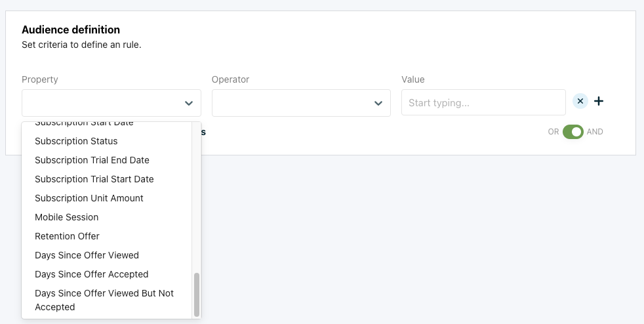Viewport: 644px width, 324px height.
Task: Select Subscription Status option
Action: point(76,141)
